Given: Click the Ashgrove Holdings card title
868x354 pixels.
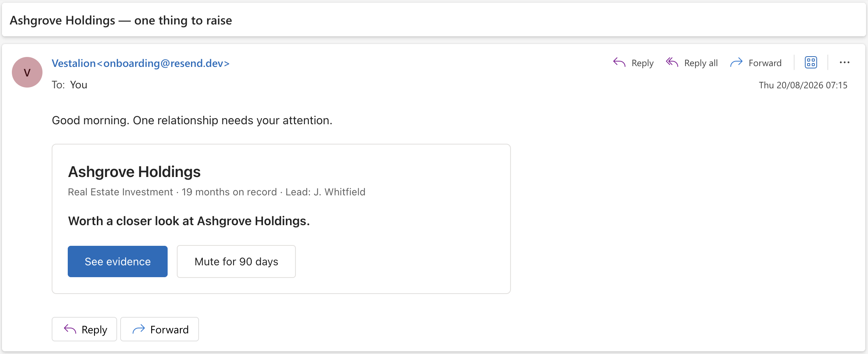Looking at the screenshot, I should click(x=134, y=172).
